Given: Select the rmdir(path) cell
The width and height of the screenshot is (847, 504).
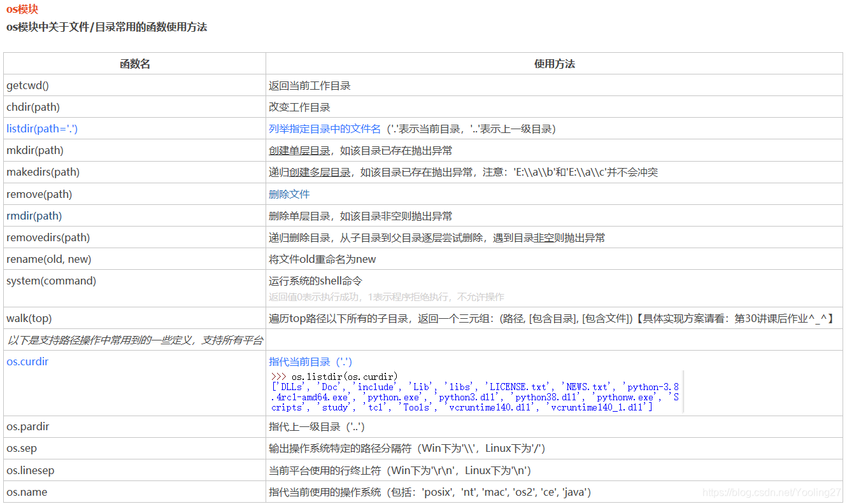Looking at the screenshot, I should click(x=135, y=215).
